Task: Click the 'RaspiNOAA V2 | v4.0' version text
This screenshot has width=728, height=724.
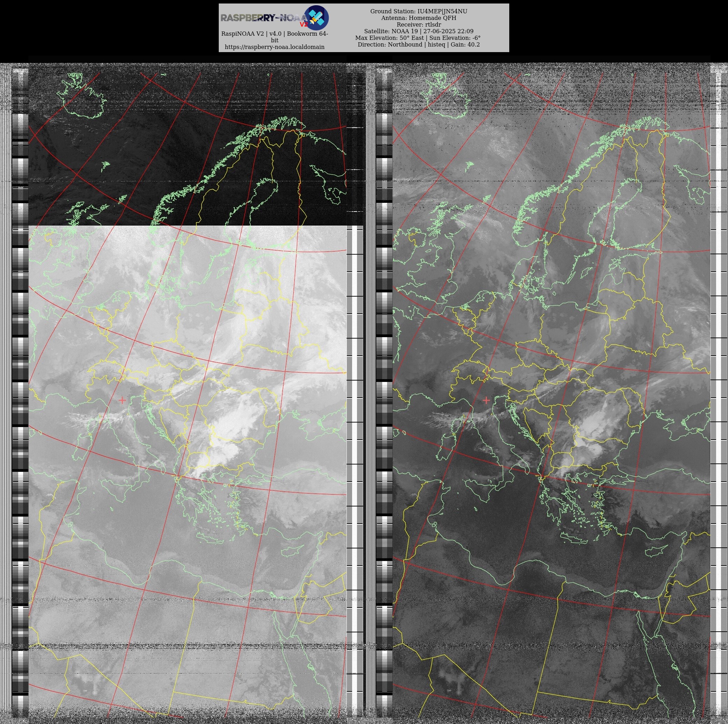Action: pos(275,37)
